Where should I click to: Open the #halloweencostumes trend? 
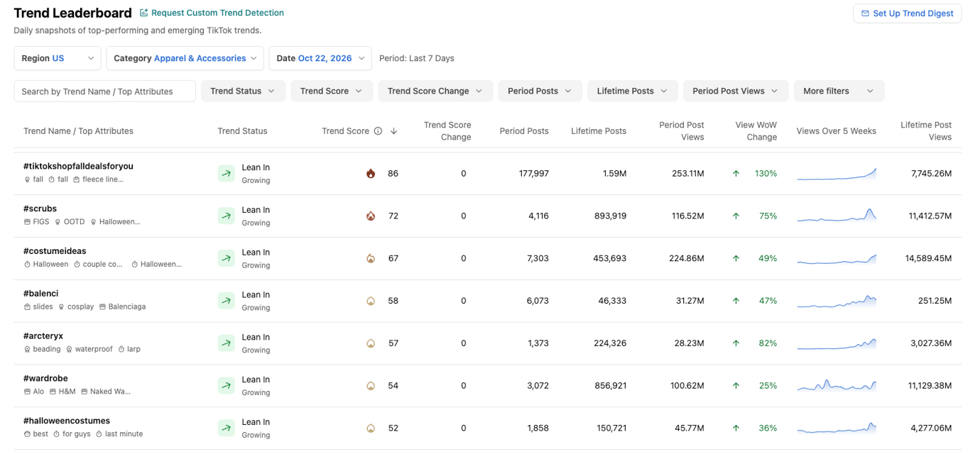[x=67, y=421]
